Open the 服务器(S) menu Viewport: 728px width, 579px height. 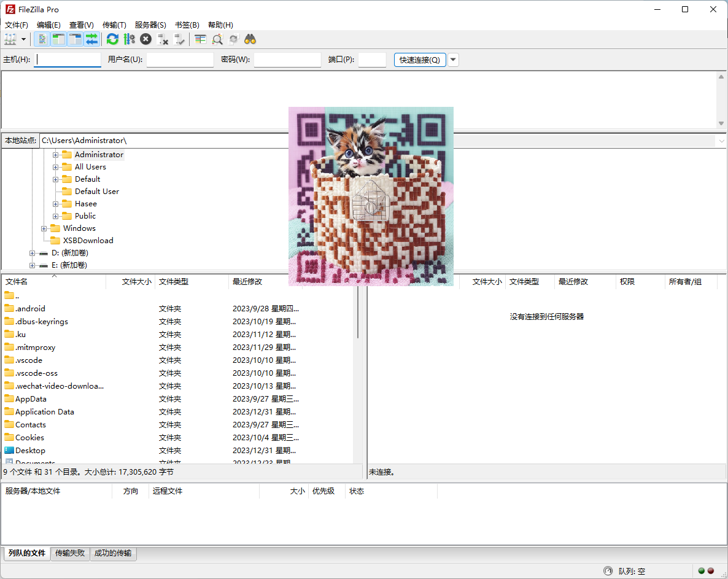coord(150,25)
